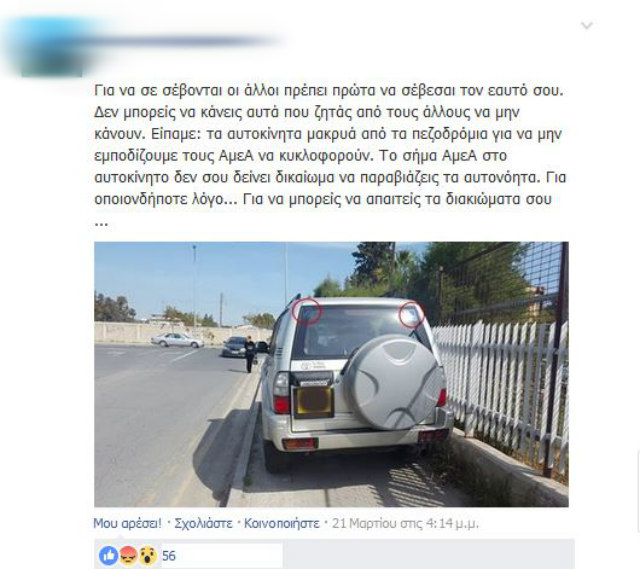Click the right red-circled window sticker

pos(411,315)
